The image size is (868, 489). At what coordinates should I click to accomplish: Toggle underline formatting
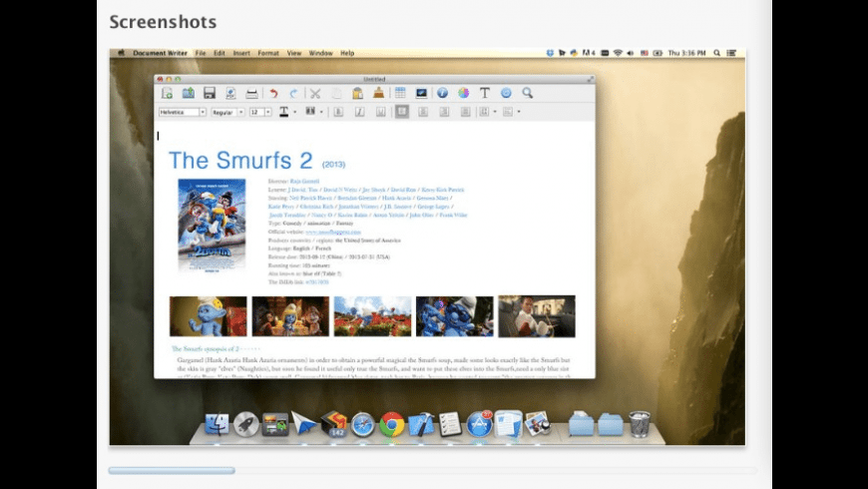pyautogui.click(x=381, y=112)
